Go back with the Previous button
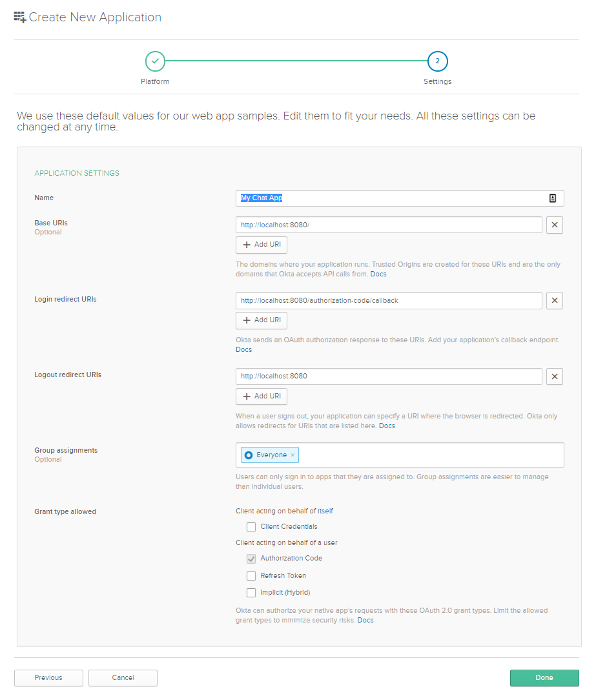The height and width of the screenshot is (700, 596). (x=48, y=677)
